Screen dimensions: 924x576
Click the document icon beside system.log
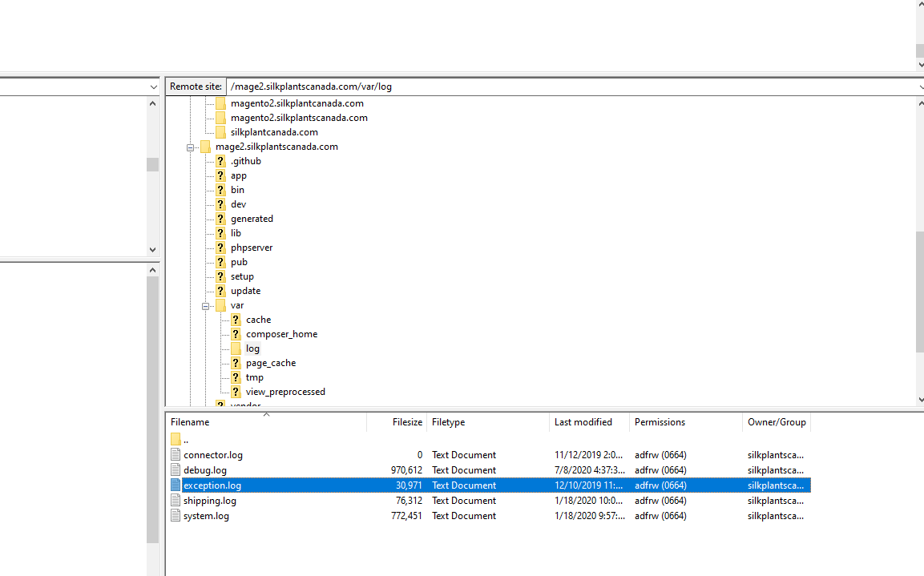175,515
